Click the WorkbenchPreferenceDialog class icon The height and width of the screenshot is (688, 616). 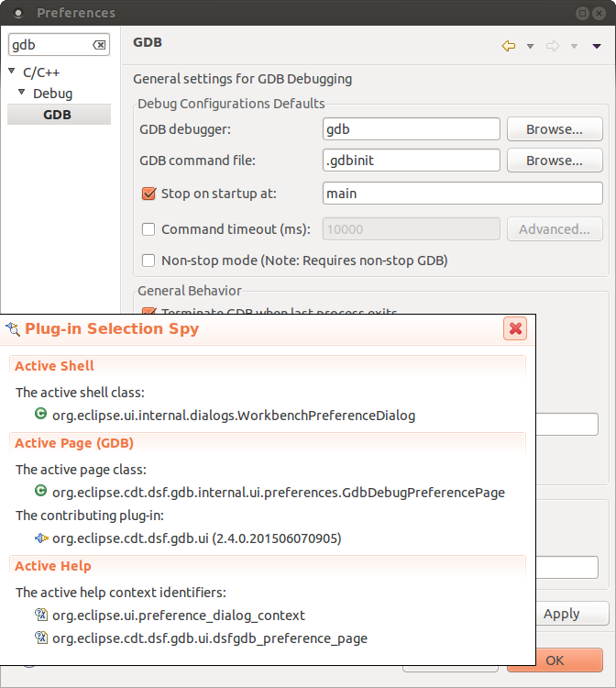point(40,415)
